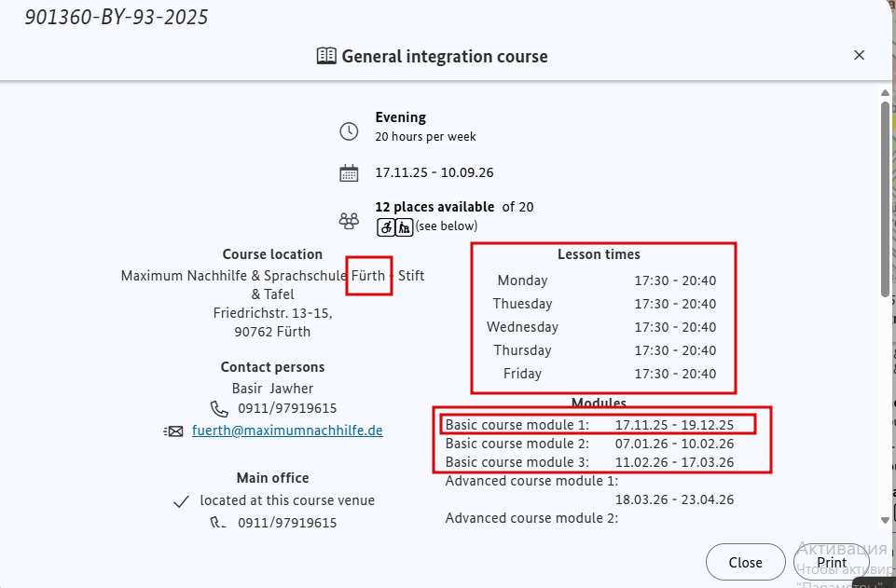The height and width of the screenshot is (588, 896).
Task: Click the calendar icon beside the course dates
Action: pos(349,173)
